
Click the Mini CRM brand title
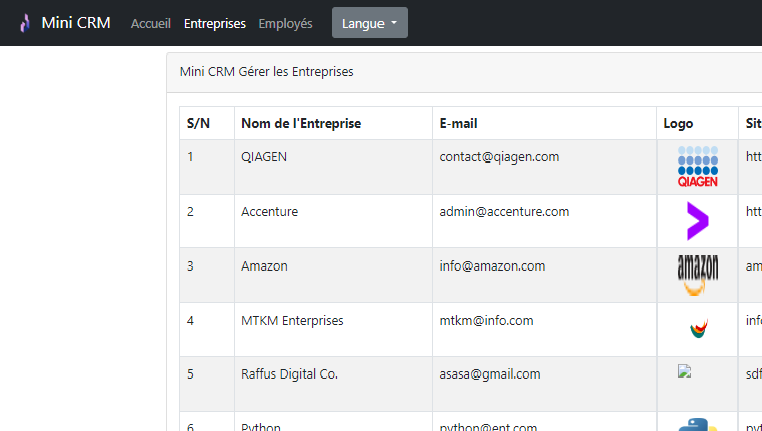[76, 23]
